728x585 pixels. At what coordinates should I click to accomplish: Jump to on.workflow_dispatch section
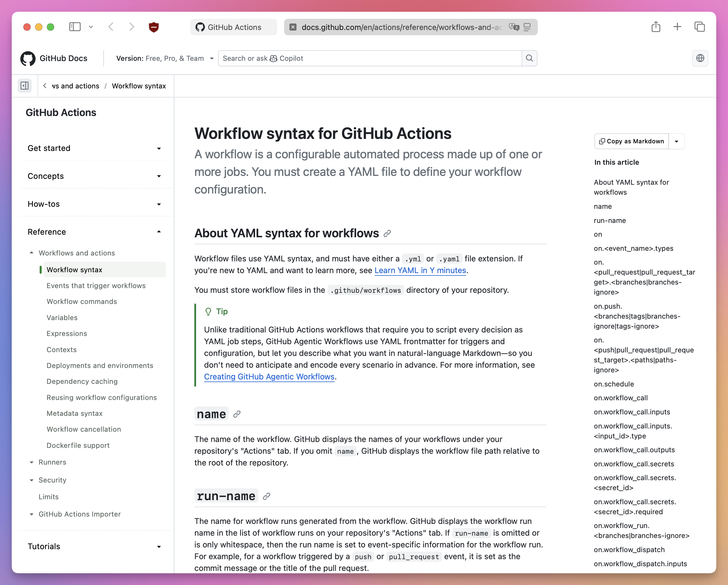(x=629, y=549)
